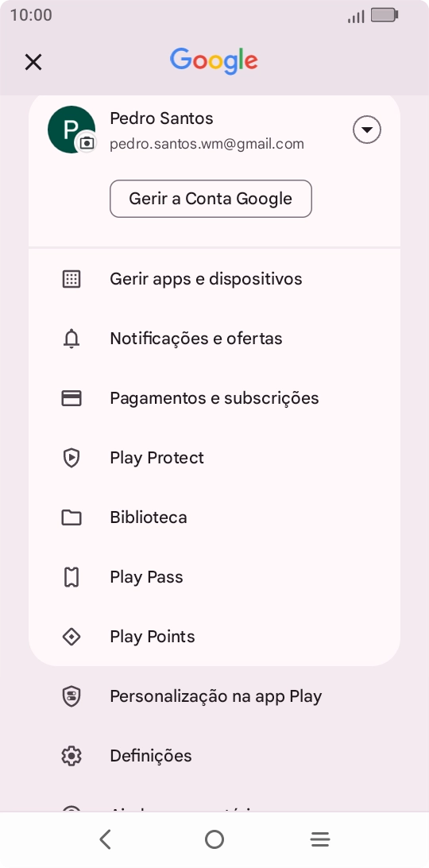The image size is (429, 868).
Task: Tap the pedro.santos.wm@gmail.com email text
Action: pos(207,145)
